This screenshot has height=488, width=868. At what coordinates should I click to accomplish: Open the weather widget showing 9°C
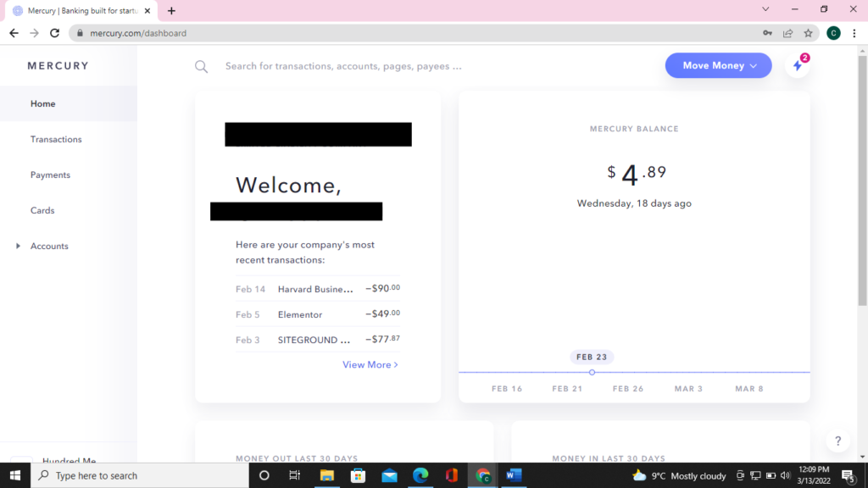pos(679,476)
